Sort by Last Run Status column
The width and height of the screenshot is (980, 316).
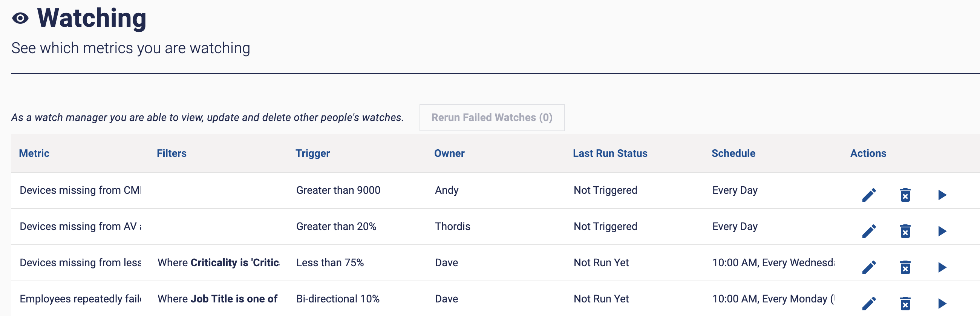click(610, 153)
